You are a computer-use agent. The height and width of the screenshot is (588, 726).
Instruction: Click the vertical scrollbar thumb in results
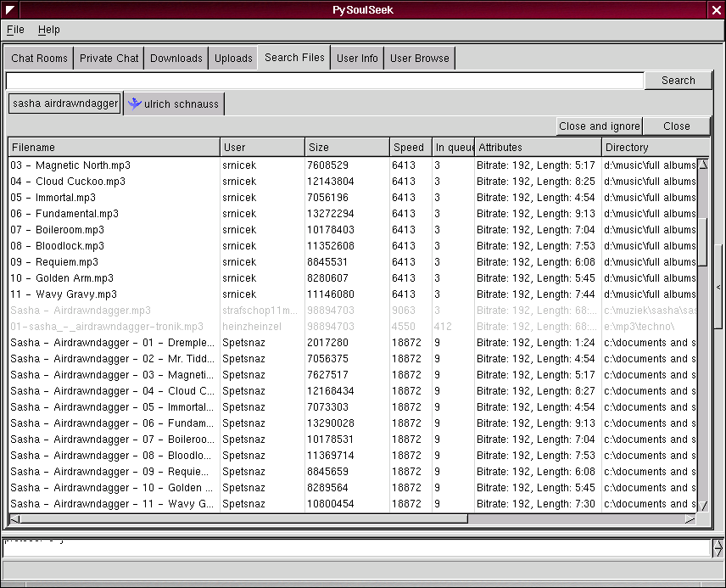703,242
